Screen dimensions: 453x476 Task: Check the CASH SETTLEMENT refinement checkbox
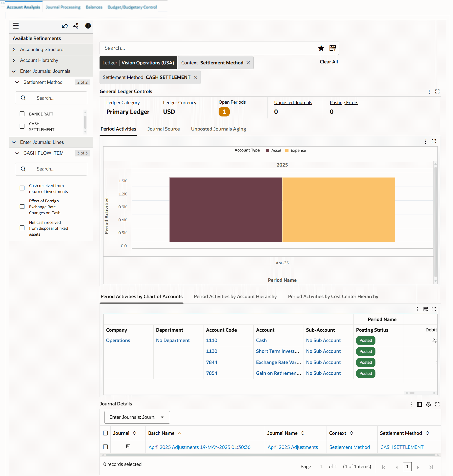tap(22, 126)
